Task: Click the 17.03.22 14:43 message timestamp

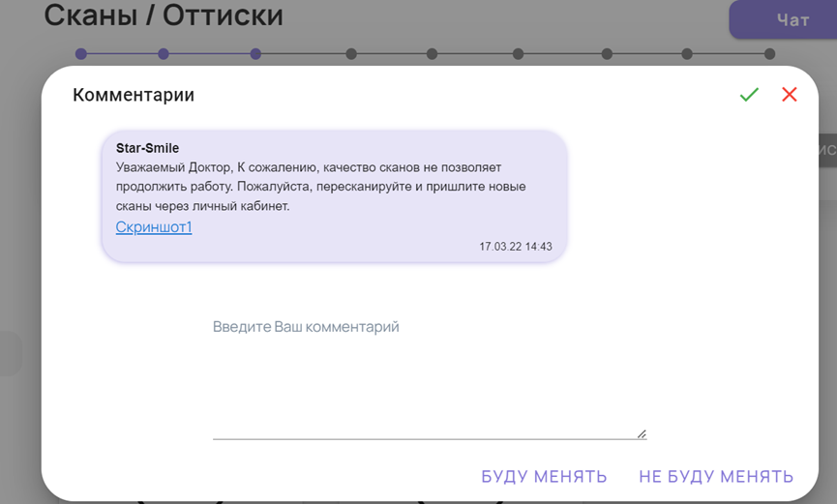Action: (x=515, y=247)
